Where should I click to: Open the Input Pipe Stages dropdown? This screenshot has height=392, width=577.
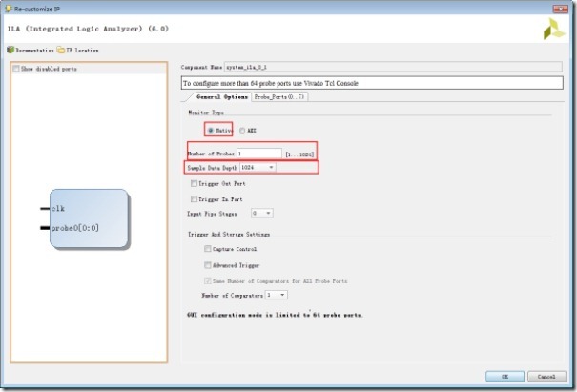click(262, 213)
